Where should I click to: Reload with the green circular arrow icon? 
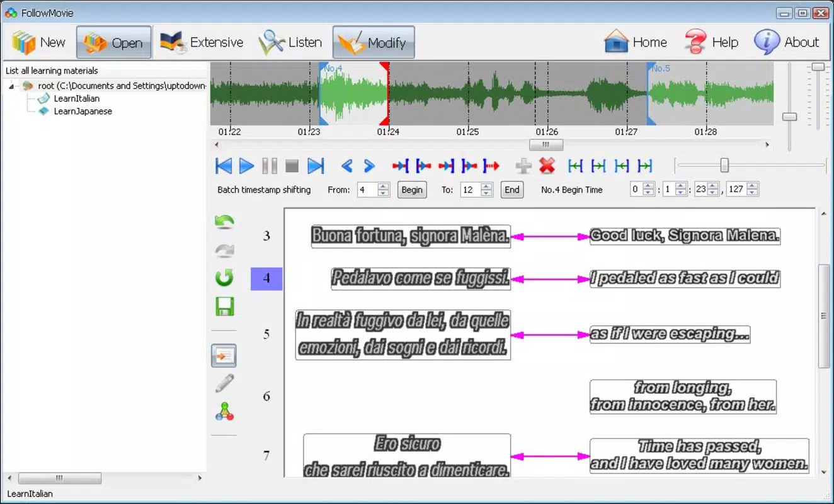[224, 277]
